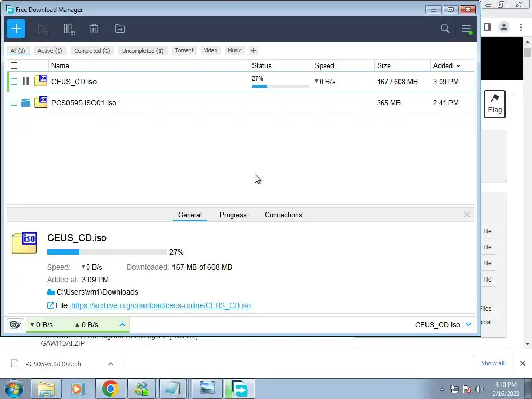The image size is (532, 399).
Task: Sort by the Size column header
Action: (x=402, y=65)
